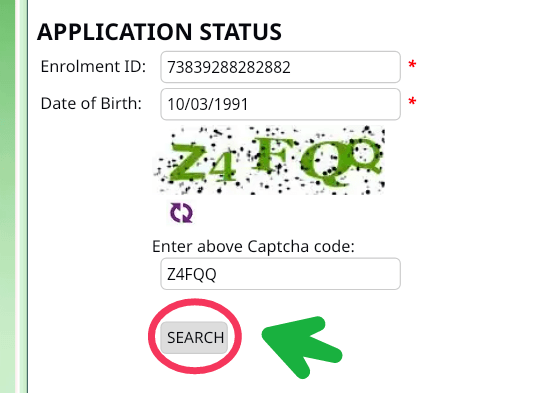This screenshot has height=393, width=540.
Task: Click the green arrow pointing at SEARCH
Action: pyautogui.click(x=301, y=346)
